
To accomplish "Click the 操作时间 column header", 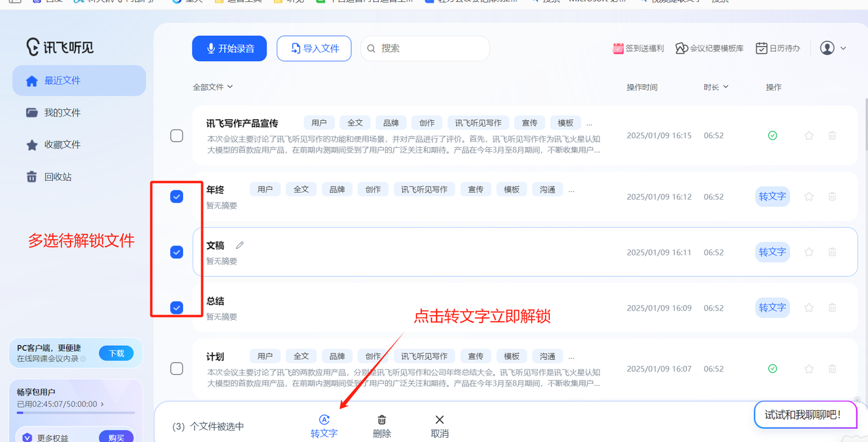I will pyautogui.click(x=642, y=87).
